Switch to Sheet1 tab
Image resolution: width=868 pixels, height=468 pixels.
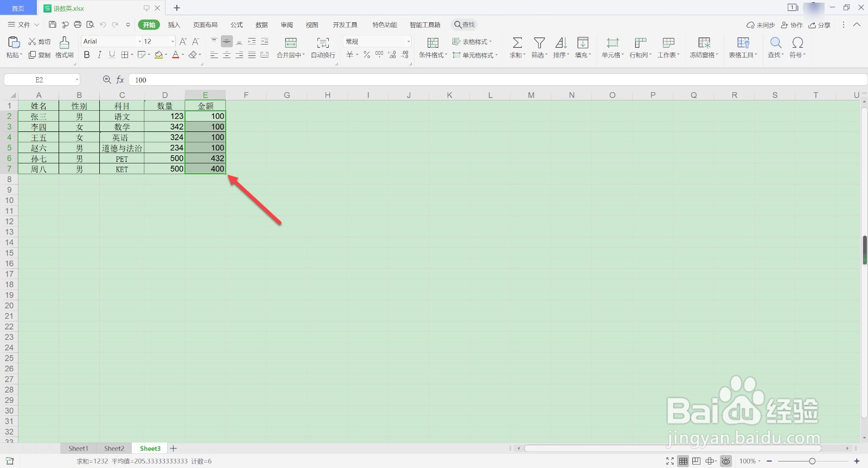click(x=78, y=448)
